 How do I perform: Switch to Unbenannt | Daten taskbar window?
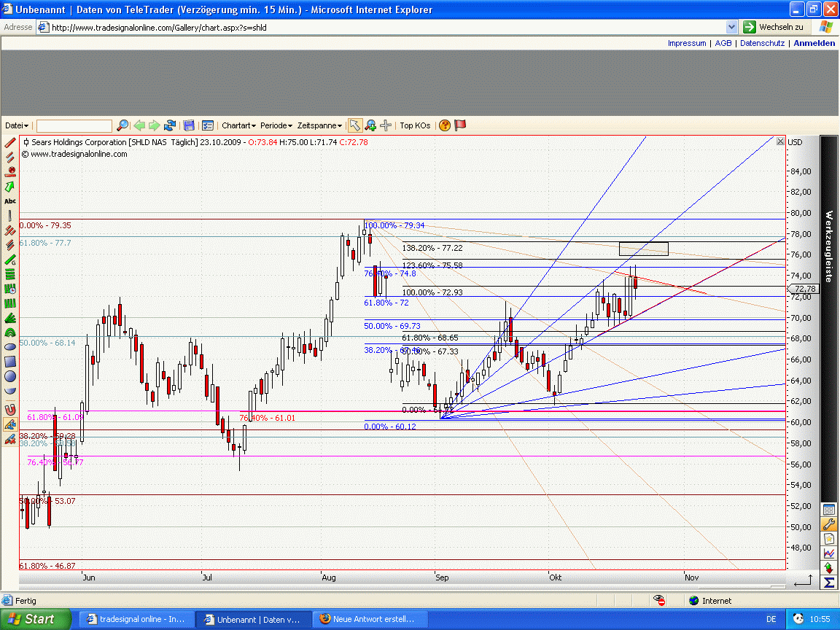(252, 619)
